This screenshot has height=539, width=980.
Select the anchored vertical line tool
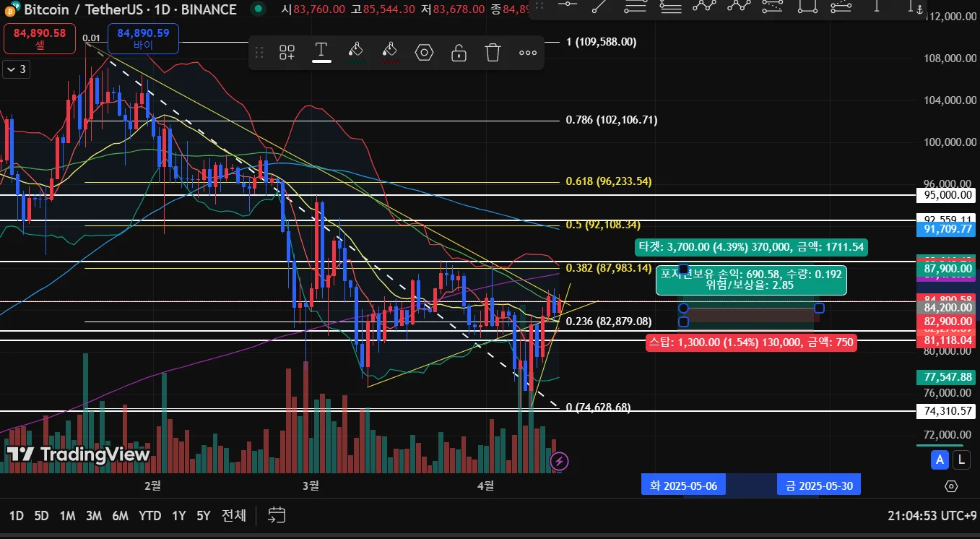tap(916, 7)
